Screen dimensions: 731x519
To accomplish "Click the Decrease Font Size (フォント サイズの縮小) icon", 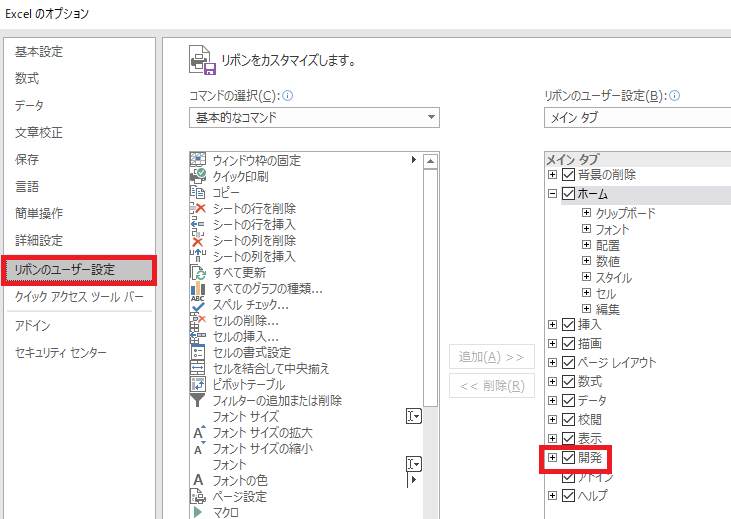I will coord(199,449).
